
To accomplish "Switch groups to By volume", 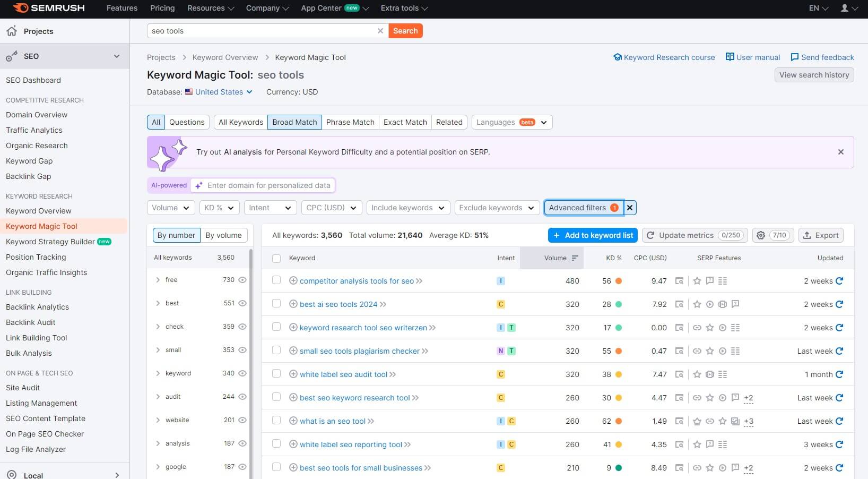I will pyautogui.click(x=223, y=235).
